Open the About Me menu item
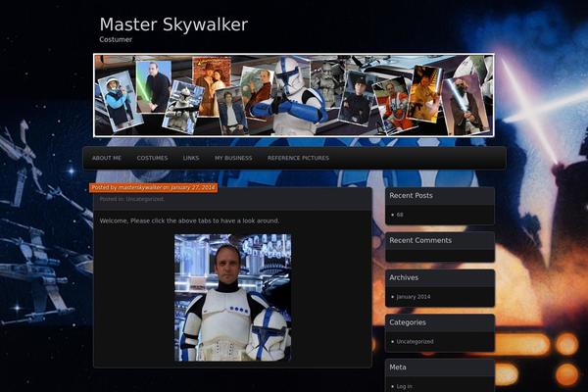Screen dimensions: 588x392 pyautogui.click(x=107, y=158)
